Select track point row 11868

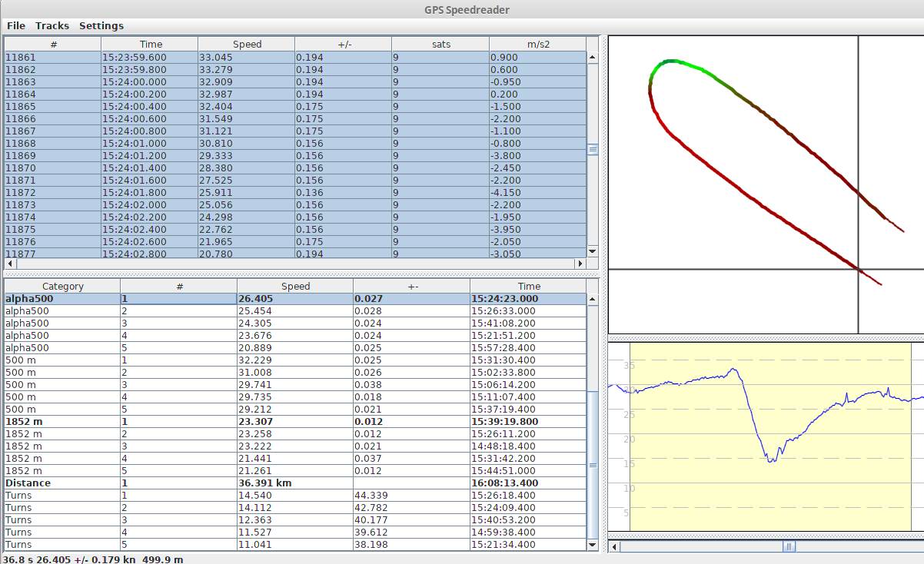pyautogui.click(x=295, y=144)
